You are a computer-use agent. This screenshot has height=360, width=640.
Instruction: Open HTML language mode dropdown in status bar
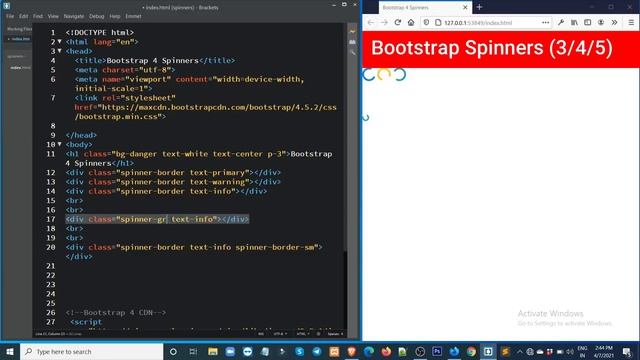[x=302, y=334]
